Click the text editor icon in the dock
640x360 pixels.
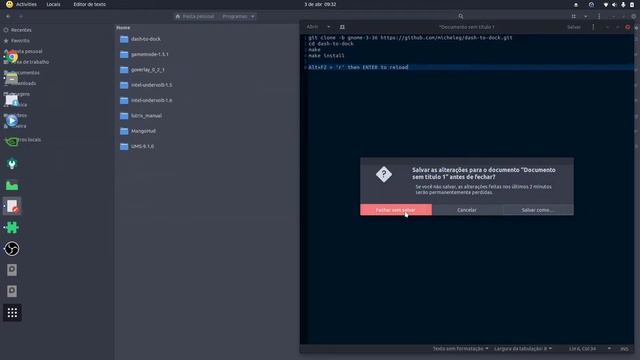coord(12,206)
